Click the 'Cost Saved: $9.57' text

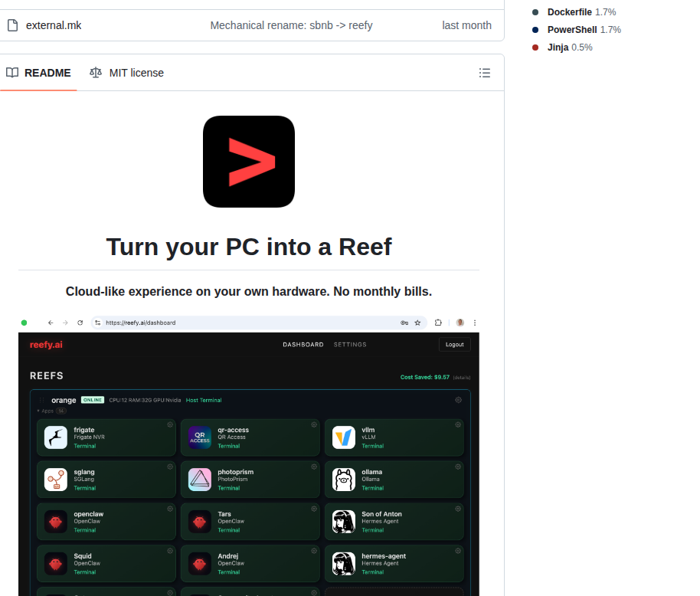(424, 377)
